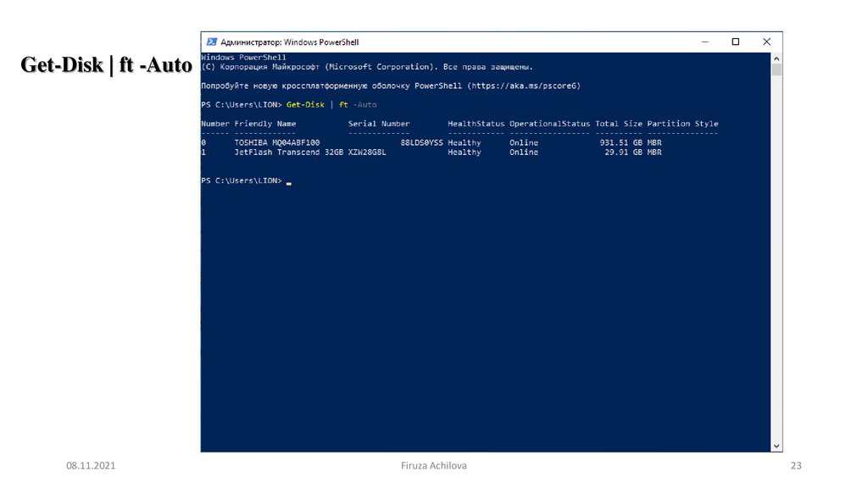Click the Total Size column header

pyautogui.click(x=619, y=124)
